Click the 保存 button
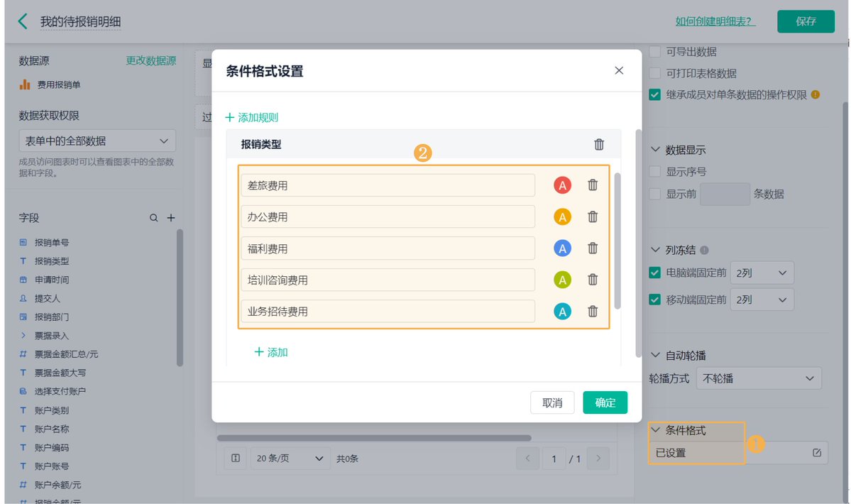This screenshot has width=851, height=504. click(806, 21)
